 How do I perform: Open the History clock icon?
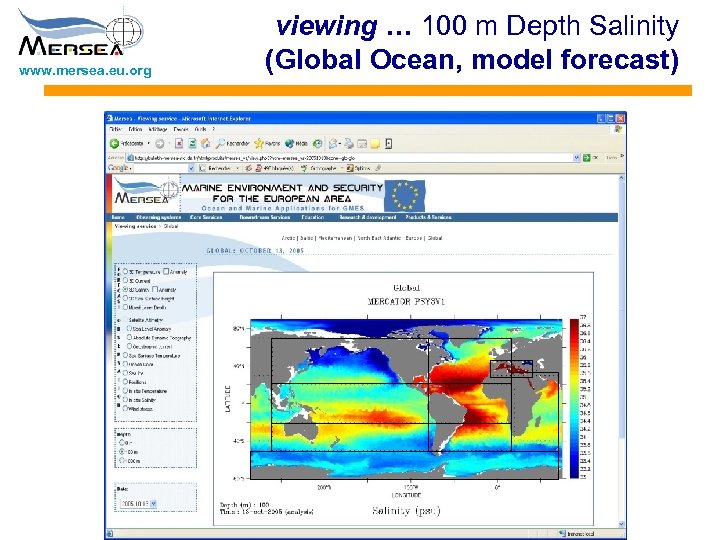(317, 144)
